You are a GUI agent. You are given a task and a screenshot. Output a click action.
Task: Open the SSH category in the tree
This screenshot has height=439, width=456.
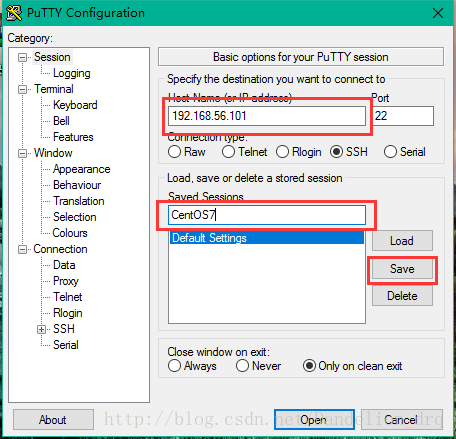point(64,329)
